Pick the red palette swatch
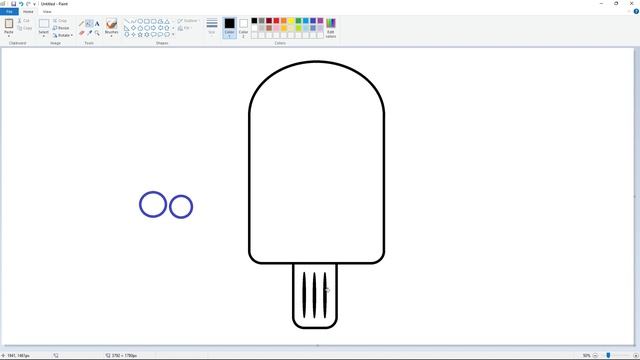Image resolution: width=640 pixels, height=360 pixels. [x=276, y=20]
